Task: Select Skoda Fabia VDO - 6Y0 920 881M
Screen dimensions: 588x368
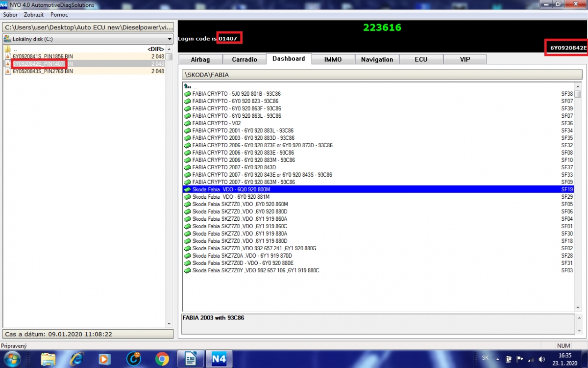Action: 378,197
